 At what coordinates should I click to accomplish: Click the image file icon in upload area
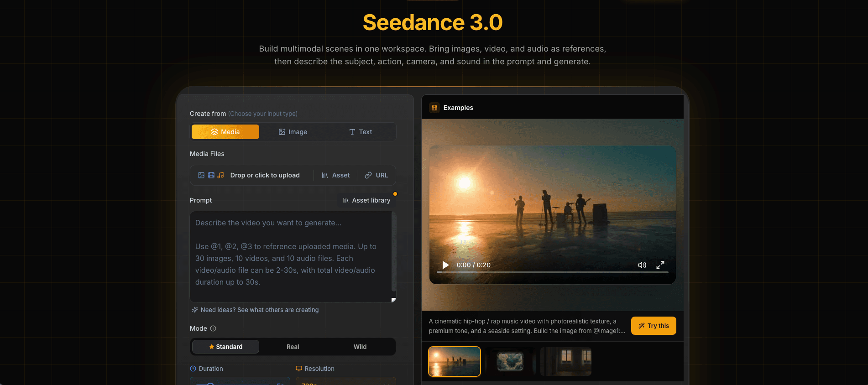(201, 175)
